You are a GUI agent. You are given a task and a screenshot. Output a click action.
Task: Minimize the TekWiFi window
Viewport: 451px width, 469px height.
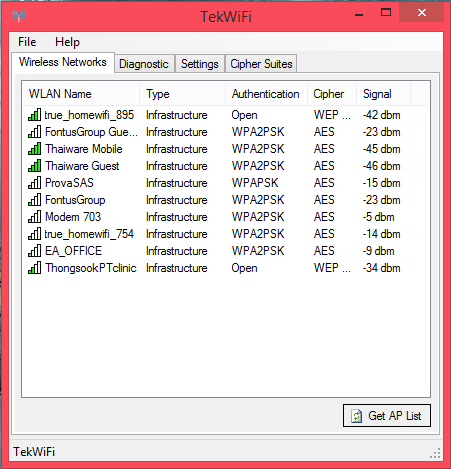359,14
